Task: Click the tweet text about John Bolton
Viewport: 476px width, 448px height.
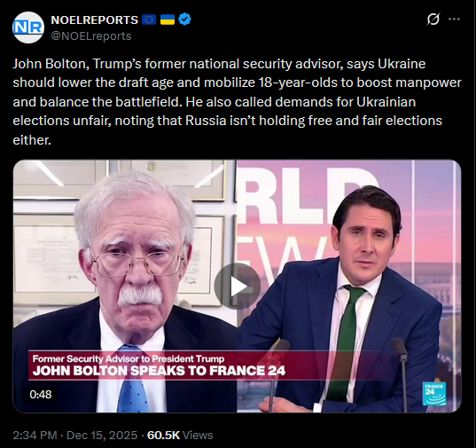Action: [x=237, y=102]
